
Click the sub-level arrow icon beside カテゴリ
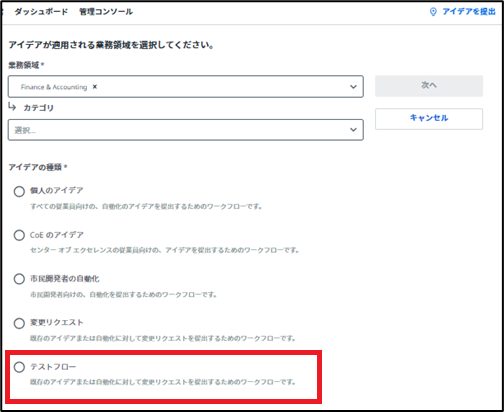[12, 107]
